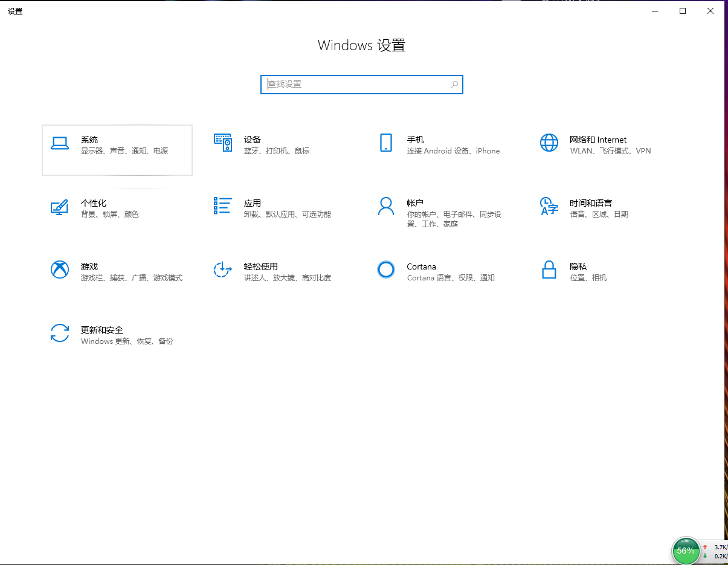The width and height of the screenshot is (728, 565).
Task: Click the 隐私 category title
Action: (578, 266)
